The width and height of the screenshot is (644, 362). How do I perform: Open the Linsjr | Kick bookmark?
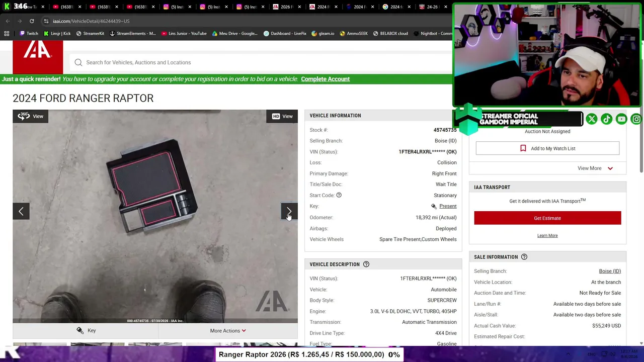coord(57,34)
